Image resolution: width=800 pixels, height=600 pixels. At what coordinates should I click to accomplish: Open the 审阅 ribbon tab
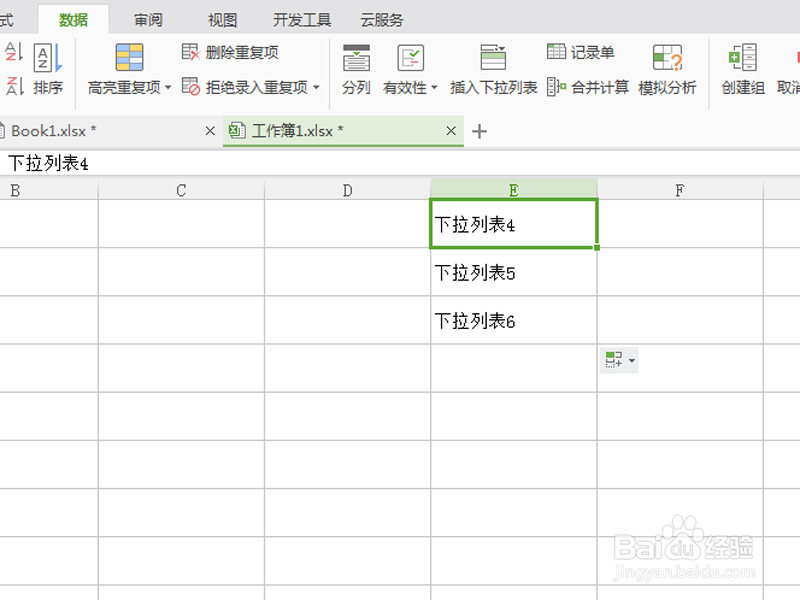tap(148, 20)
